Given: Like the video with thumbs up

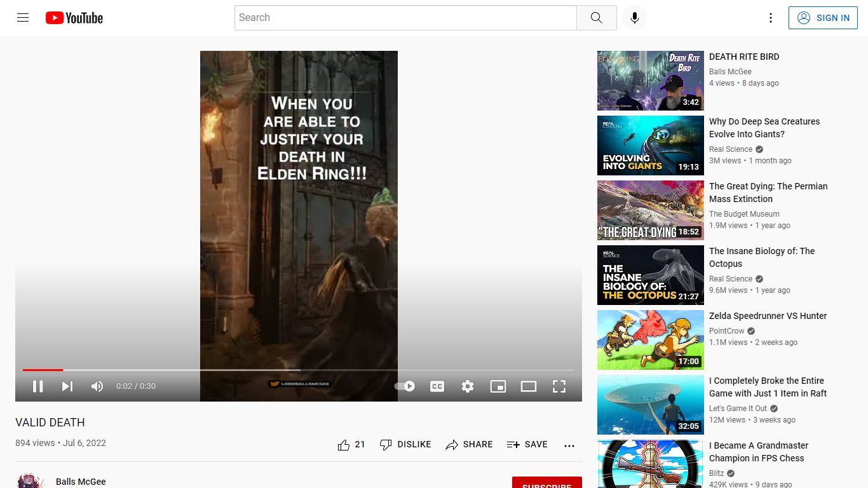Looking at the screenshot, I should 344,445.
